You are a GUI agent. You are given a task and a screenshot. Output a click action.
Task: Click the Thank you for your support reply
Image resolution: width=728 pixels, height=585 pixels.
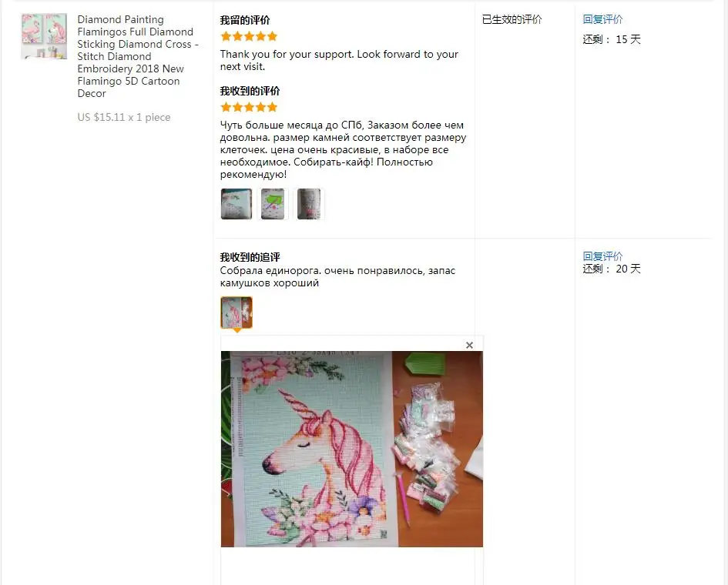tap(339, 60)
